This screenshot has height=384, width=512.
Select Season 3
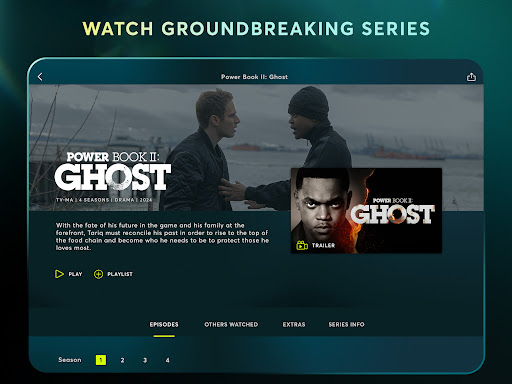145,360
